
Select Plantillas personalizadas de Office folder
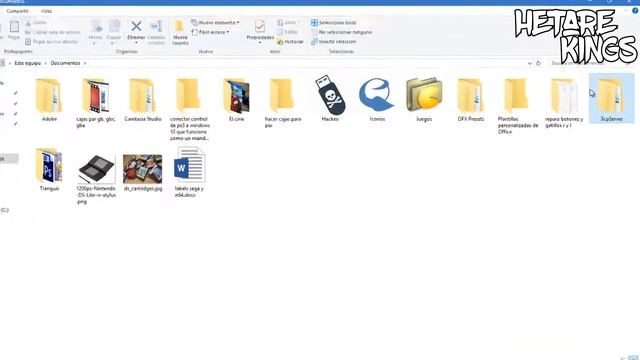coord(518,106)
